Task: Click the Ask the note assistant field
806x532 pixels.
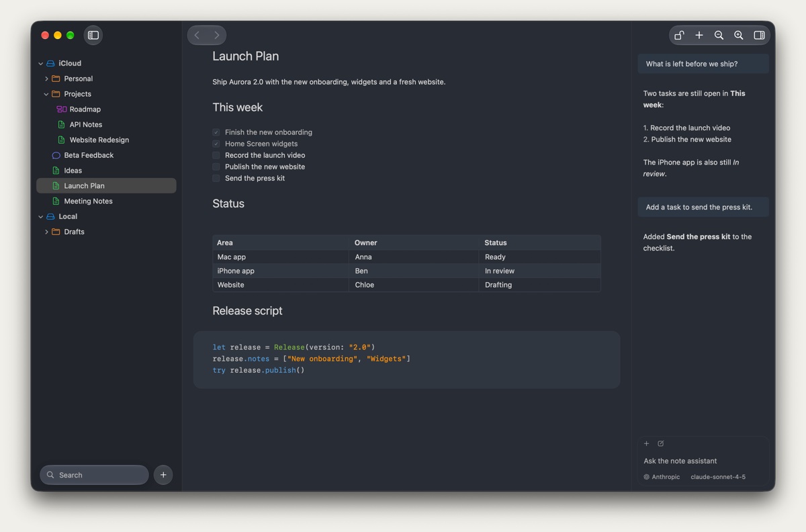Action: point(703,461)
